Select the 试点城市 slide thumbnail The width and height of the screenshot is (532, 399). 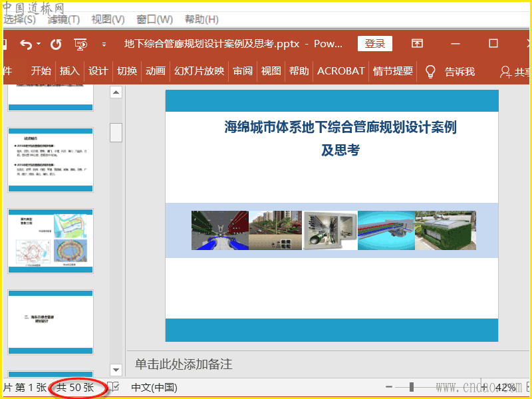tap(51, 160)
